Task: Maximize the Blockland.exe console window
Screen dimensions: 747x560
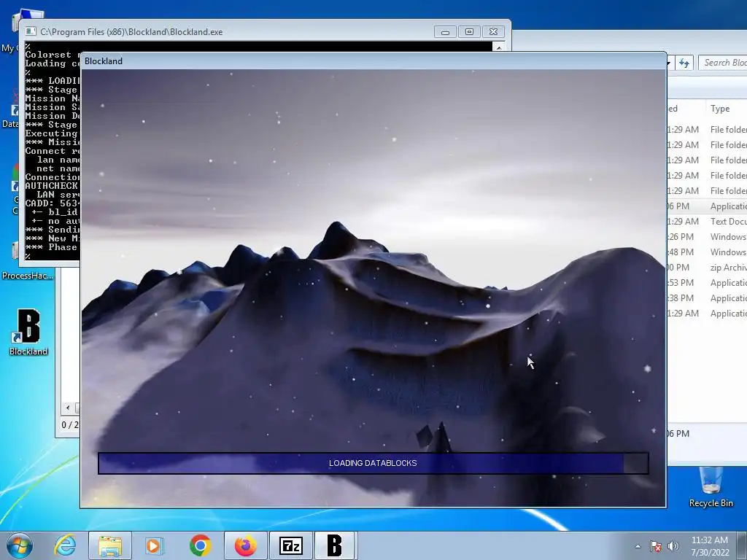Action: 469,32
